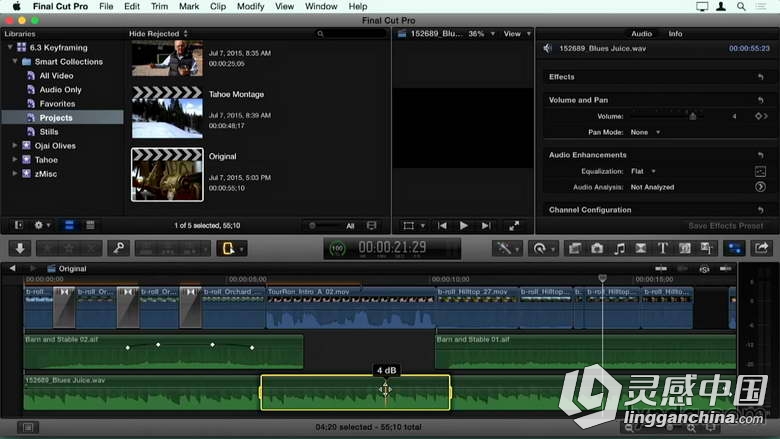Select Audio Only smart collection

point(60,89)
